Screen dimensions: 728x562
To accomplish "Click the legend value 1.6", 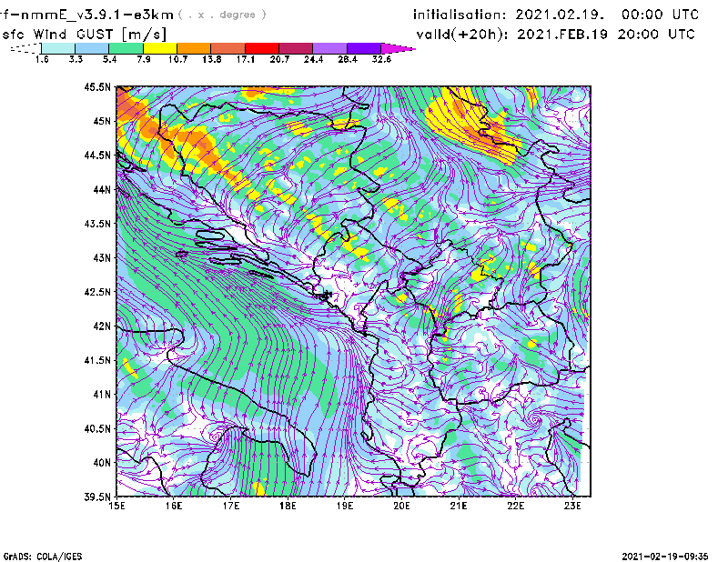I will pos(42,59).
